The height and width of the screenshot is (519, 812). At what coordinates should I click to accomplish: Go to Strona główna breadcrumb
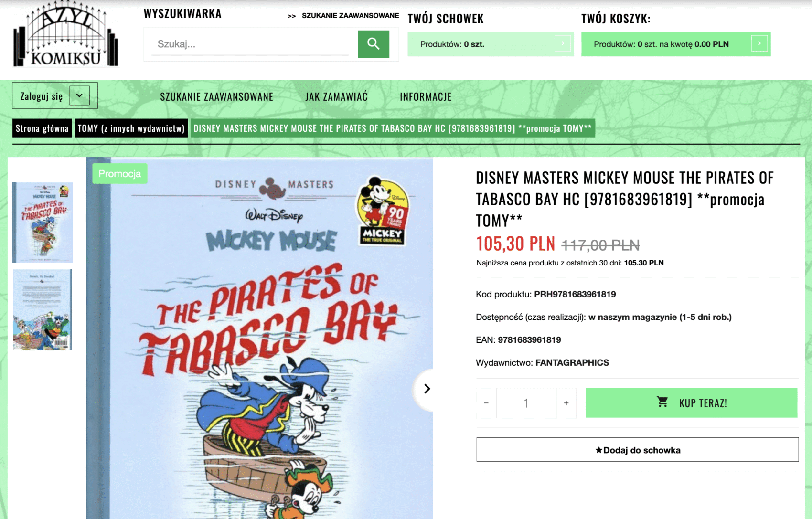pos(42,128)
